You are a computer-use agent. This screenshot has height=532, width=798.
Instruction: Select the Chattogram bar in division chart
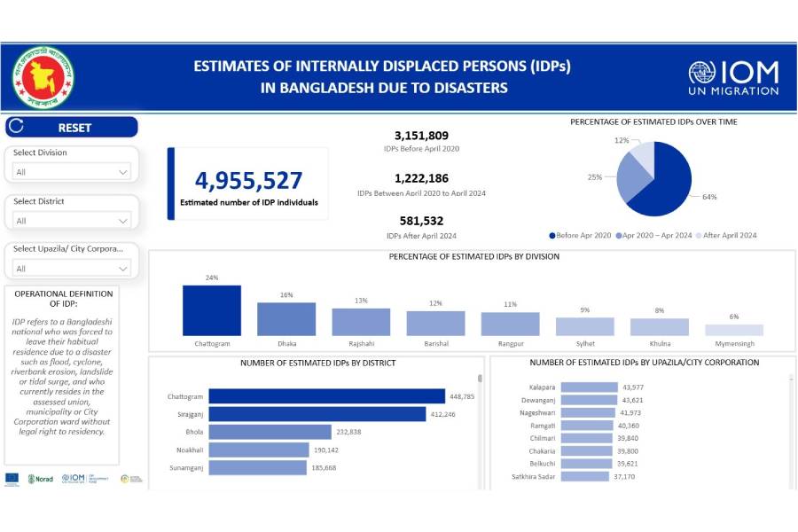tap(212, 309)
